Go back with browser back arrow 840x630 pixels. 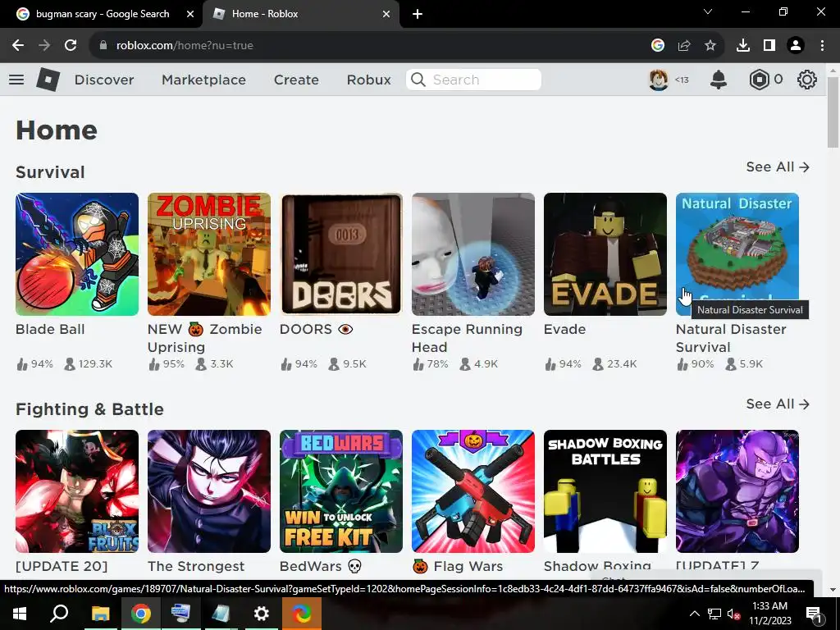pos(18,46)
